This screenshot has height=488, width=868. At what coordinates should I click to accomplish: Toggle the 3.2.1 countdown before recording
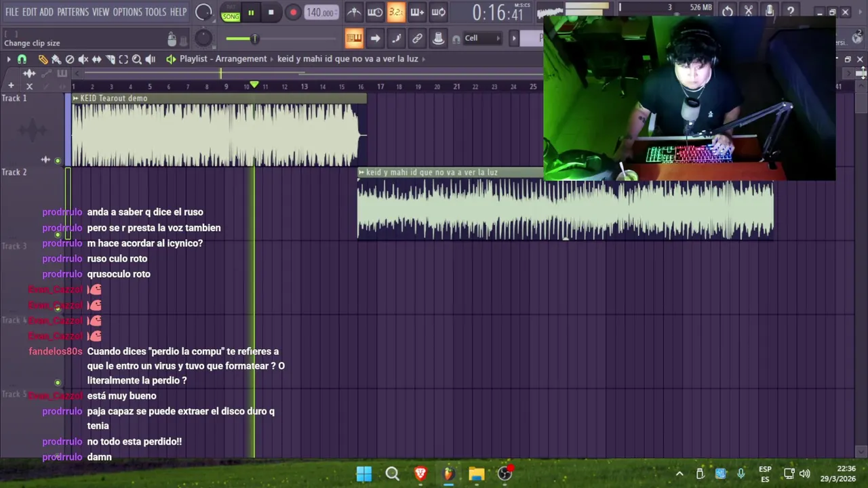click(x=396, y=12)
